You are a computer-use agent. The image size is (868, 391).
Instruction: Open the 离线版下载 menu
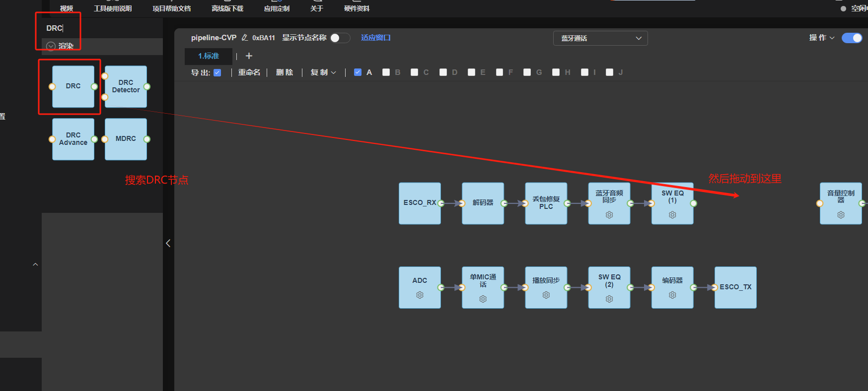click(227, 8)
